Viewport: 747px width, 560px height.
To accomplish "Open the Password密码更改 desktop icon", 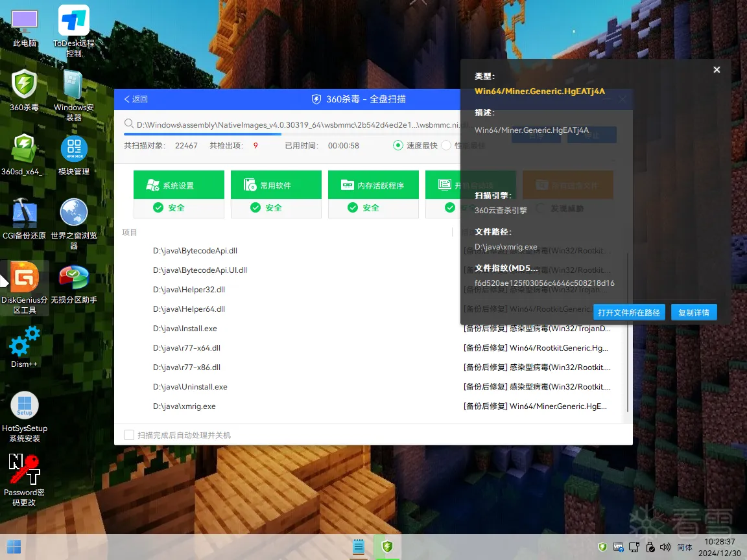I will click(24, 480).
